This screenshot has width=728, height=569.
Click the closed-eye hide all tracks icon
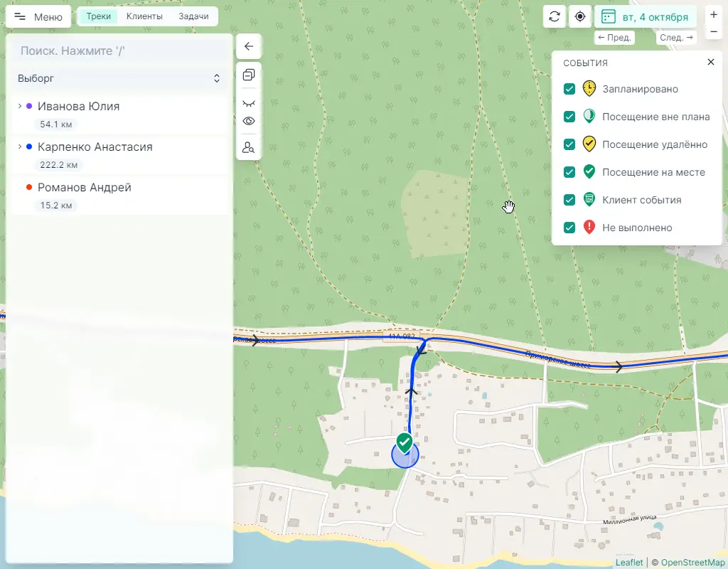249,103
